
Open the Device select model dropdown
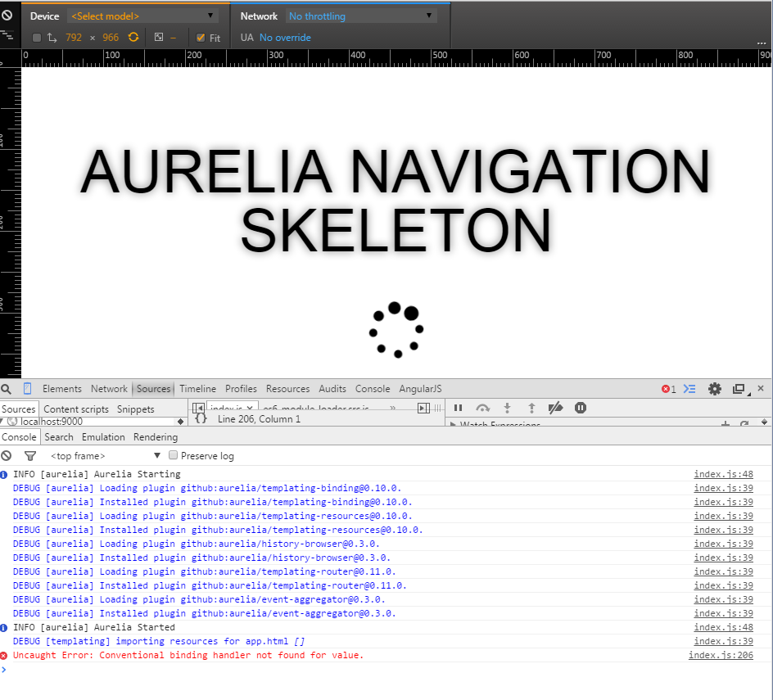tap(143, 16)
